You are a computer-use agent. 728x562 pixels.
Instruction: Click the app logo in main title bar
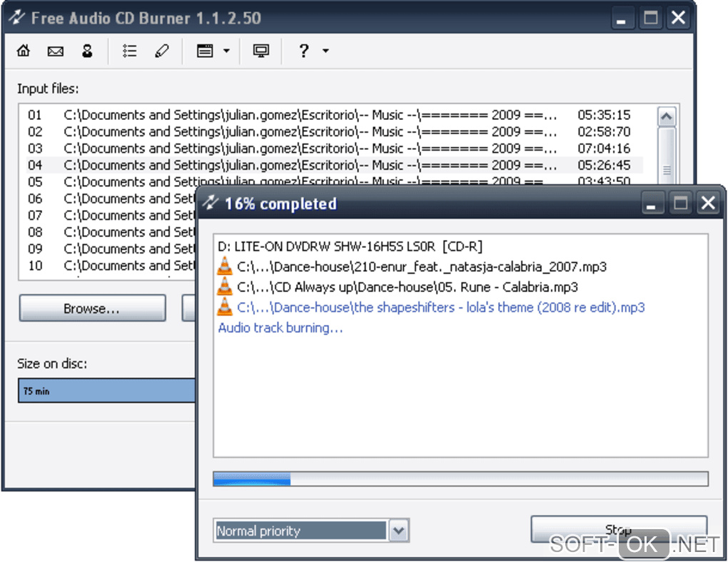coord(16,18)
